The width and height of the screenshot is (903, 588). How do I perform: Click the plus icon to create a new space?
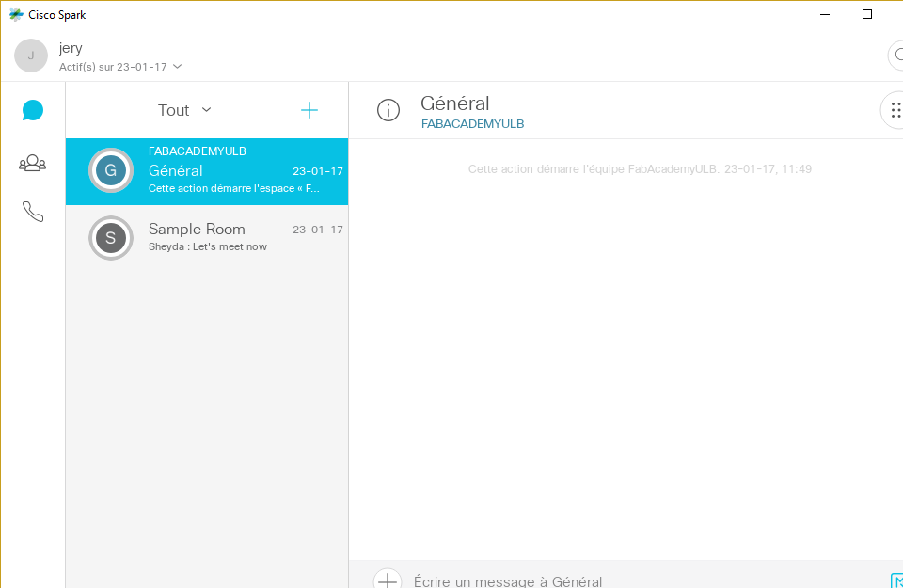309,110
